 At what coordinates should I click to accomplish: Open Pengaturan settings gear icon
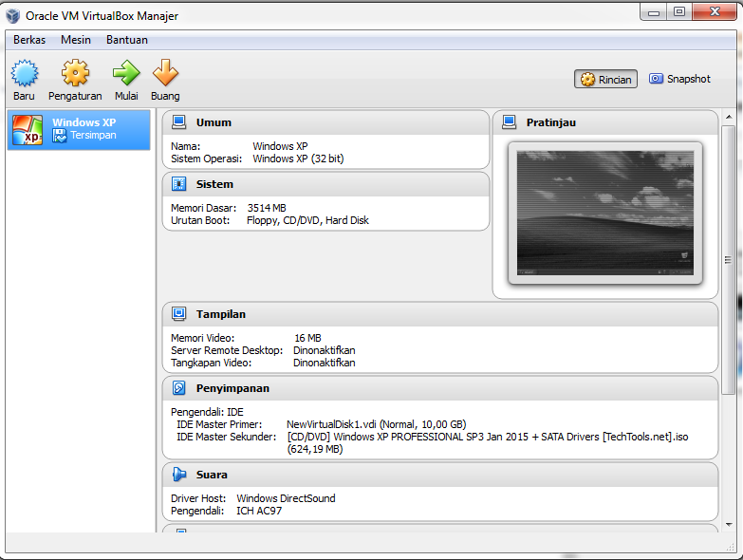click(75, 73)
